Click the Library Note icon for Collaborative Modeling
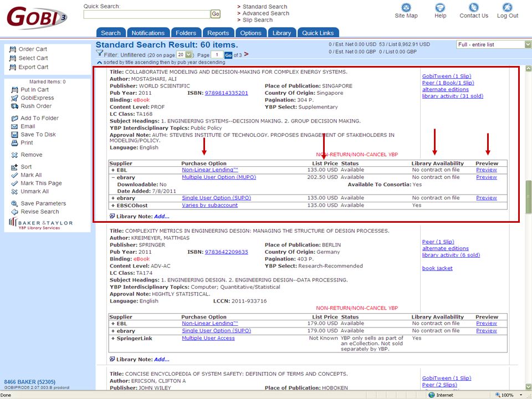 [112, 216]
